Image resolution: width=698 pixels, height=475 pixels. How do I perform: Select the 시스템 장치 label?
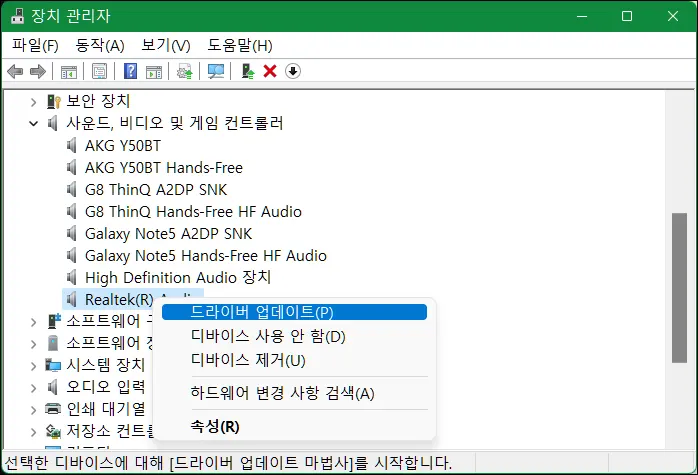click(x=106, y=365)
